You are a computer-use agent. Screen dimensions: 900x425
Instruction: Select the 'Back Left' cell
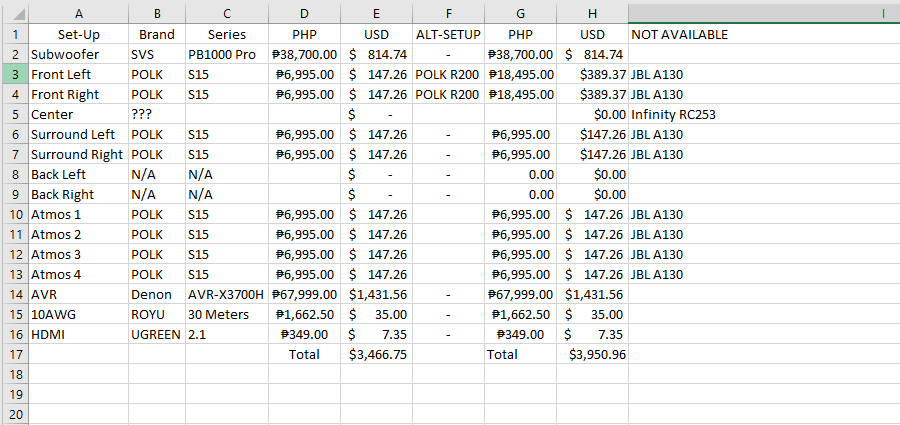tap(79, 175)
